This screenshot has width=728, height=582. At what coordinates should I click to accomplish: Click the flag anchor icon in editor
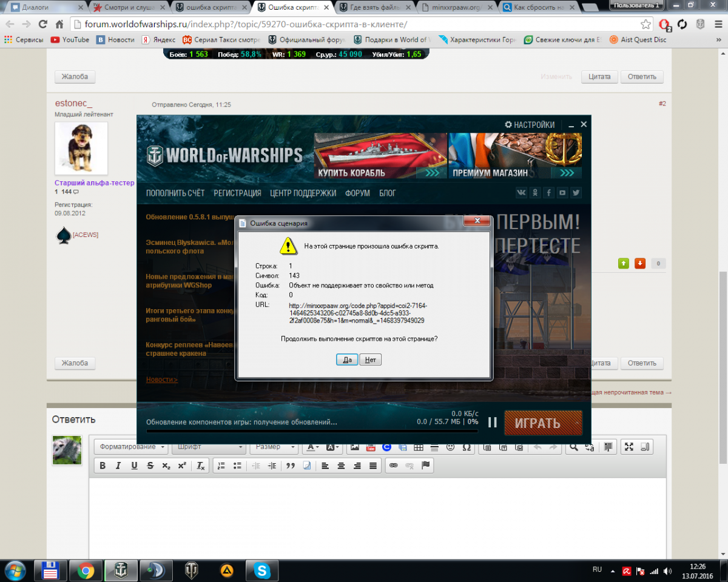point(425,466)
